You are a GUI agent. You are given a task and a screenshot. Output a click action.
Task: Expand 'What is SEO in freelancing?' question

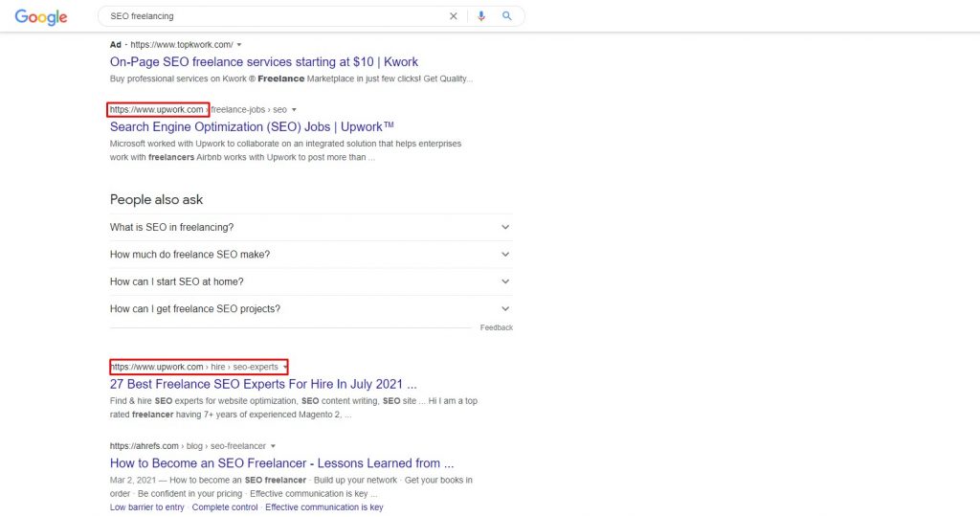tap(311, 228)
